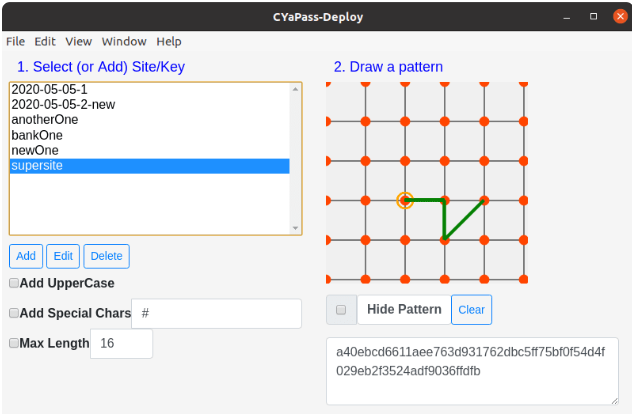The width and height of the screenshot is (632, 414).
Task: Toggle the Hide Pattern checkbox
Action: [341, 310]
